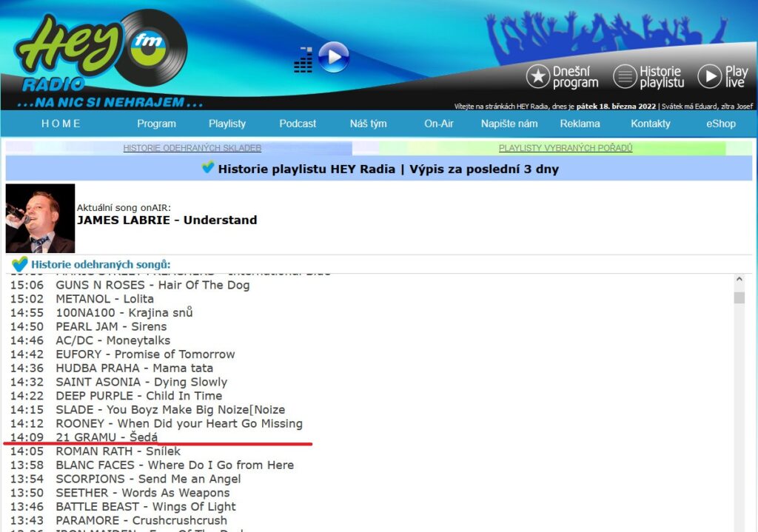Open the Napište nám menu item
The height and width of the screenshot is (532, 758).
(x=509, y=124)
